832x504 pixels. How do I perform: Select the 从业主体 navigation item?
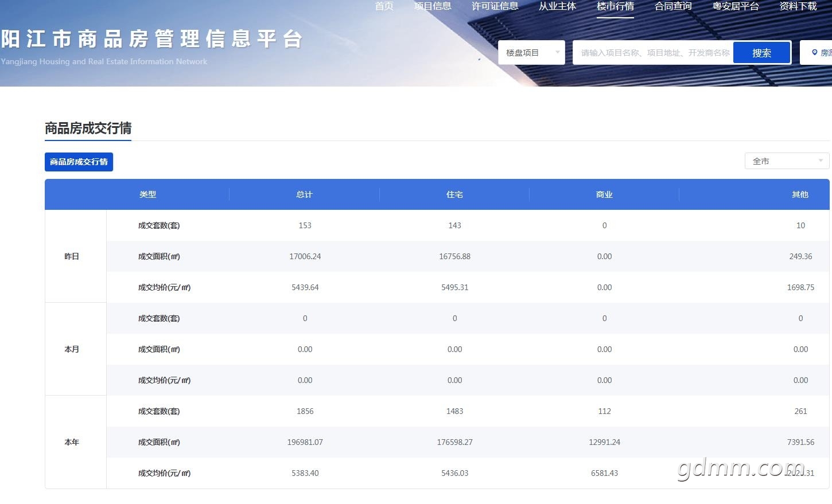[x=557, y=6]
